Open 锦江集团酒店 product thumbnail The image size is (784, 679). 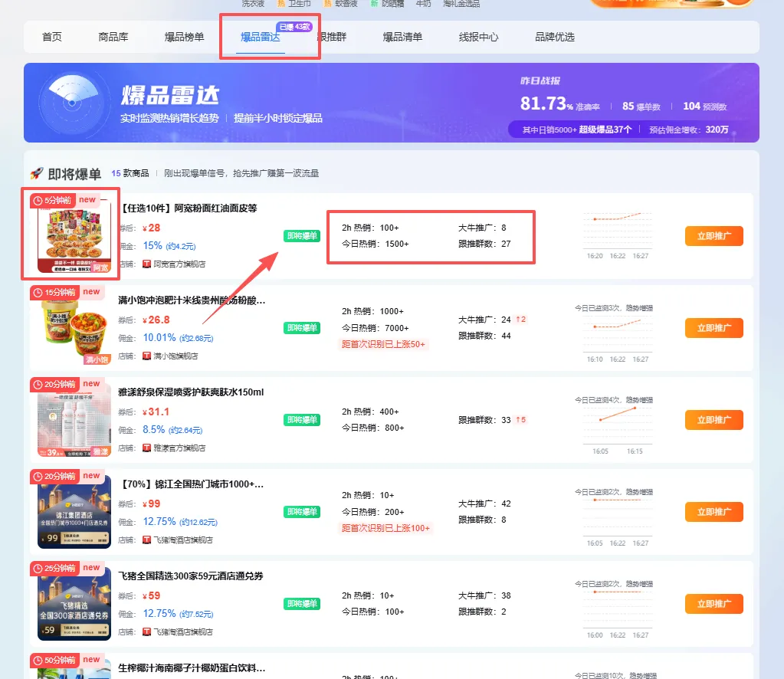click(74, 512)
